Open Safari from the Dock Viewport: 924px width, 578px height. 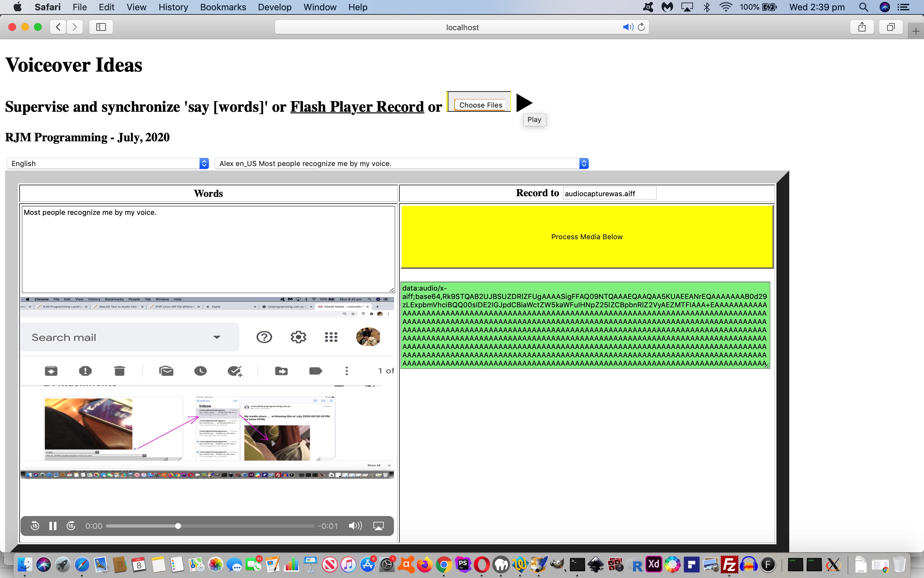82,564
